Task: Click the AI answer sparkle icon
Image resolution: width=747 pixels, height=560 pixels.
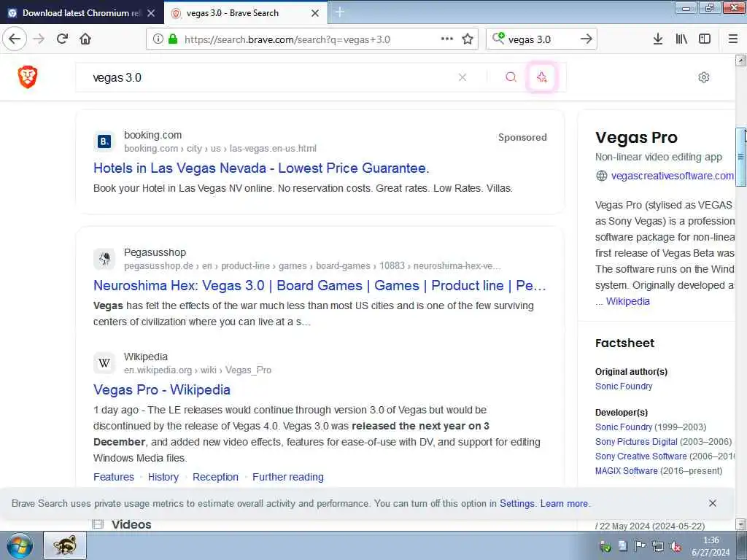Action: tap(542, 77)
